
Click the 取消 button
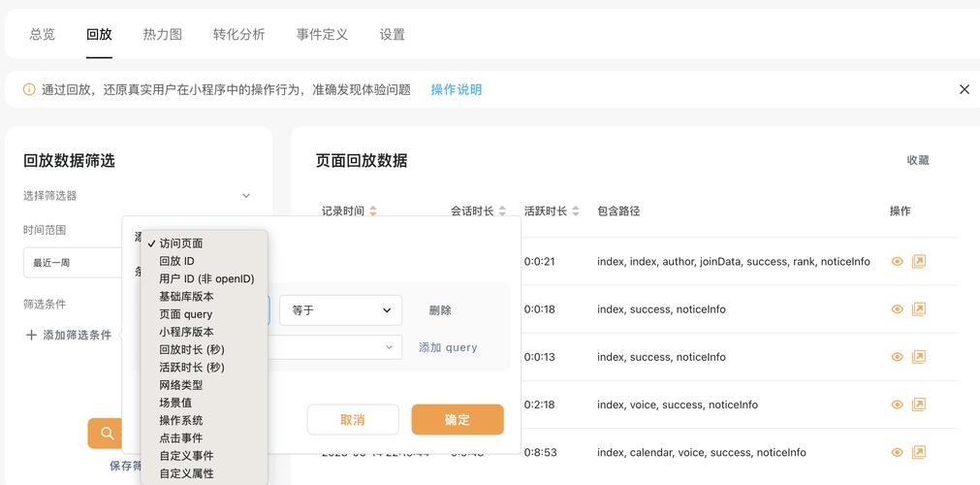[353, 419]
